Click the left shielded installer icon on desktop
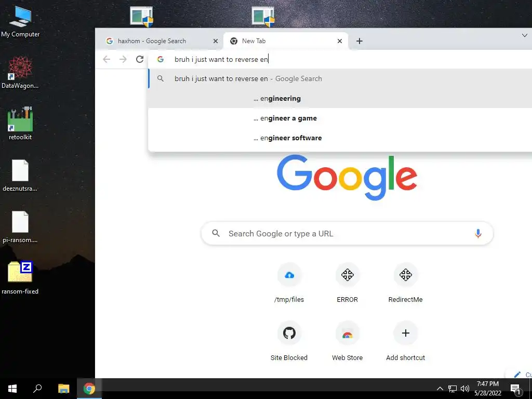 click(x=141, y=17)
